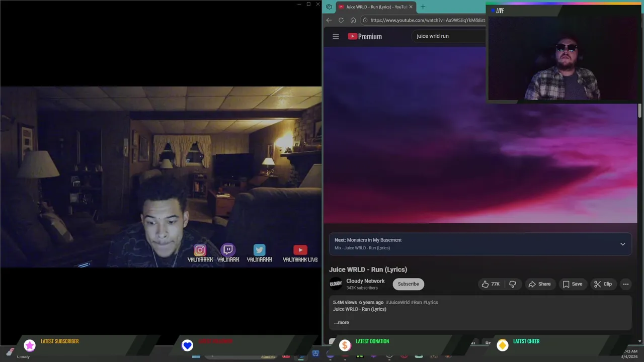Open the taskbar clock showing 3/4/2026

pyautogui.click(x=630, y=354)
